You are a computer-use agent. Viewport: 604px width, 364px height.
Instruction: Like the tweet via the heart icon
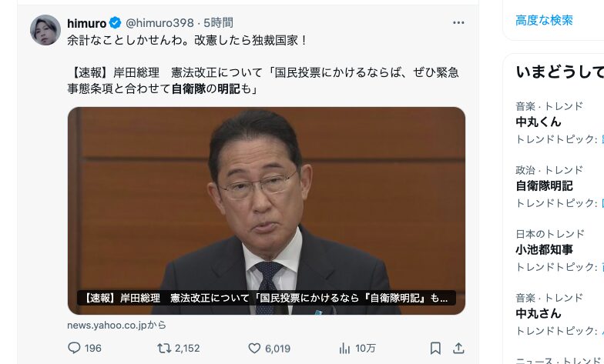pos(254,348)
